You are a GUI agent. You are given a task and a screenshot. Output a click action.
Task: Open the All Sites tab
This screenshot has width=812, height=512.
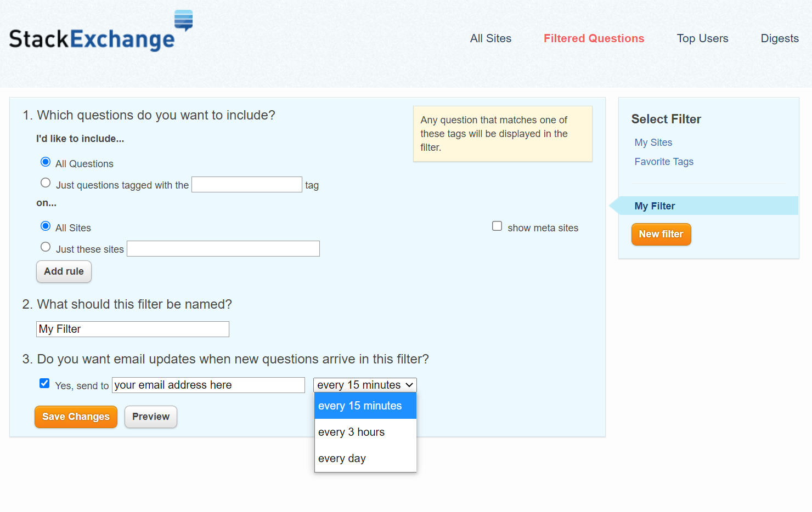(x=490, y=38)
